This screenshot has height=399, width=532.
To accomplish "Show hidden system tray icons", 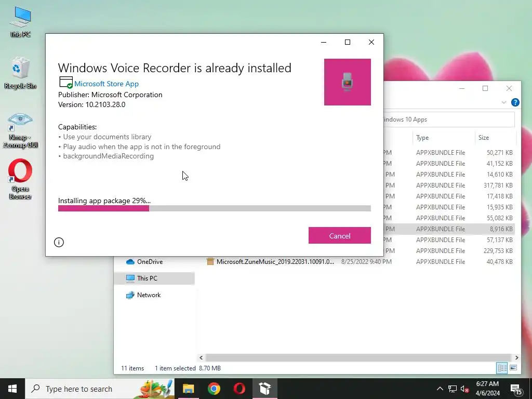I will 440,389.
